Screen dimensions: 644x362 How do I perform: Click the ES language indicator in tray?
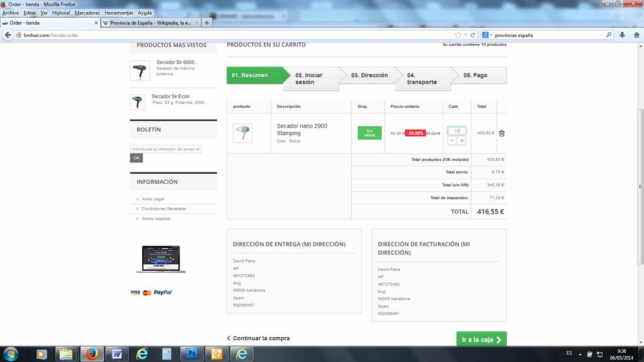(x=569, y=353)
